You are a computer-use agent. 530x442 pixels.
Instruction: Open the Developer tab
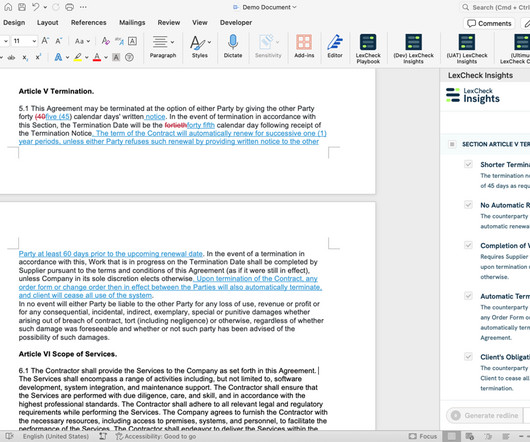(236, 23)
